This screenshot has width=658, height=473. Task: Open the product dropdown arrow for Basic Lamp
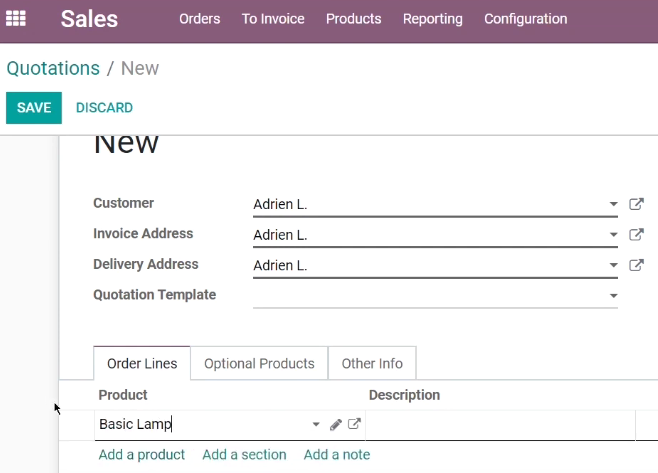click(316, 424)
